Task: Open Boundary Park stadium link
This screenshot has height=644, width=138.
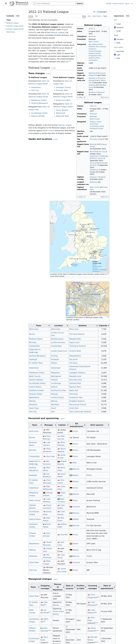Action: pos(76,380)
